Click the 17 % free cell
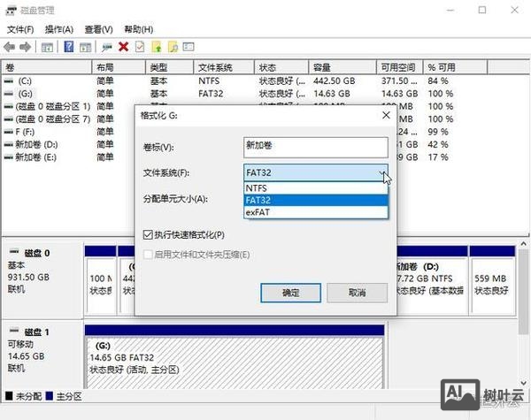Screen dimensions: 531x420 pos(437,157)
